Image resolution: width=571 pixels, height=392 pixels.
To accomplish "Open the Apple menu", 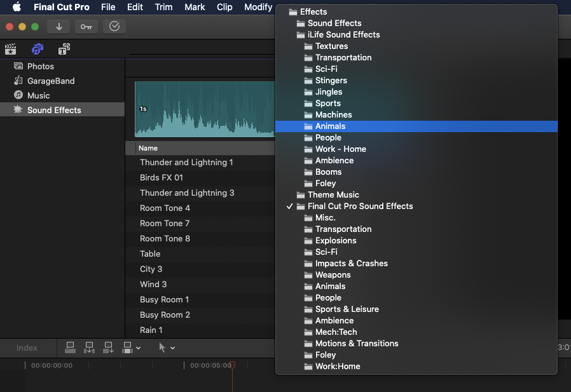I will [17, 7].
